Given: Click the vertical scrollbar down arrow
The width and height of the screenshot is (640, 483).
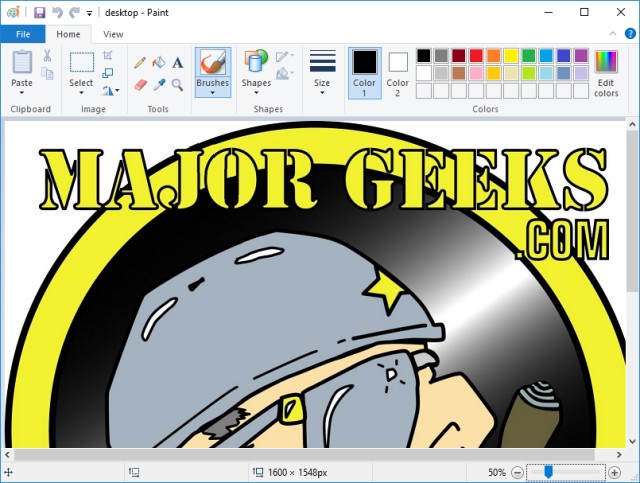Looking at the screenshot, I should pos(632,441).
